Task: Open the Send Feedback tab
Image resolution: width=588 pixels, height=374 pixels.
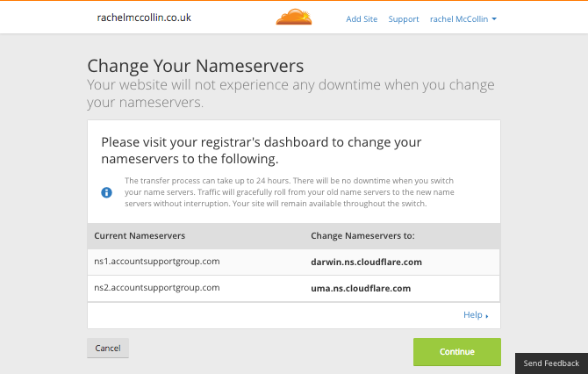Action: (x=551, y=363)
